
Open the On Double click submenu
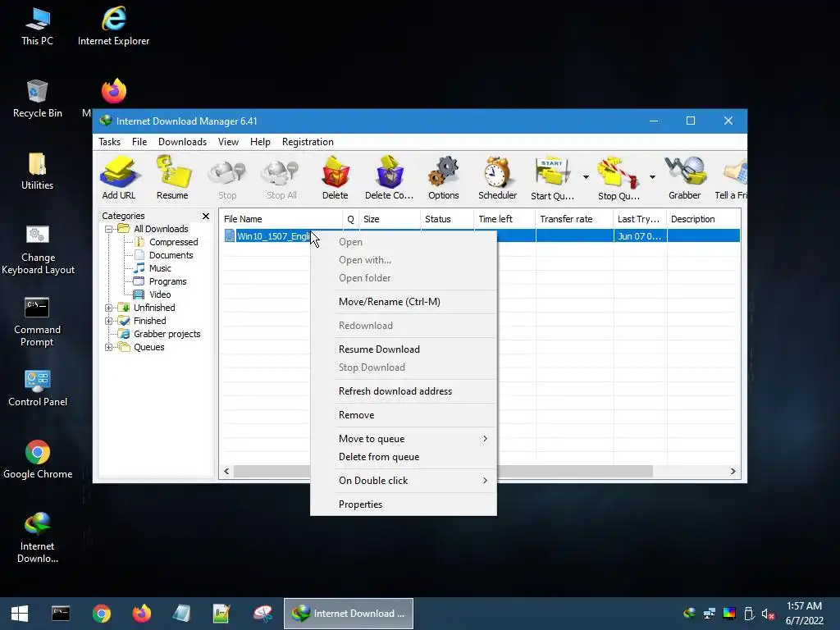point(404,481)
